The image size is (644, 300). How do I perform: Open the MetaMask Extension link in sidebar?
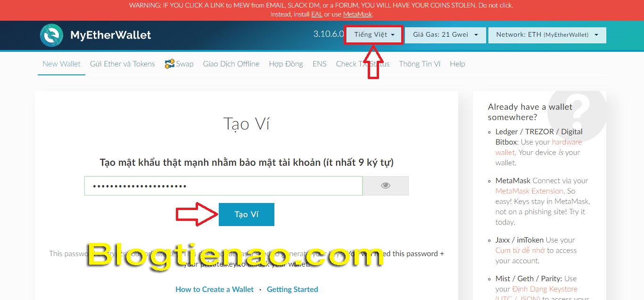529,191
